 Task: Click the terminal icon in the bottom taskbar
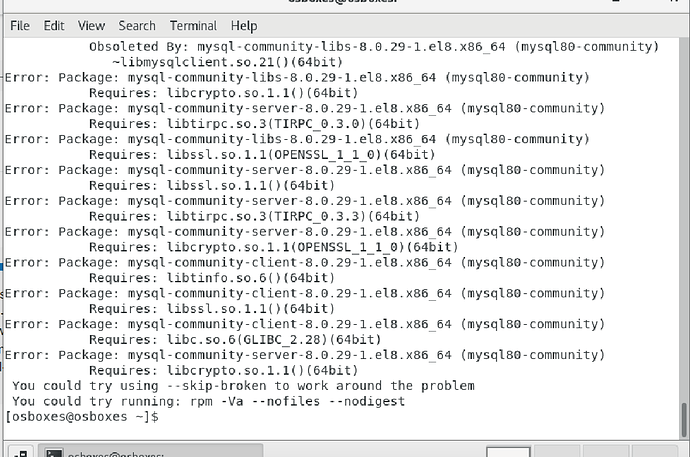pyautogui.click(x=53, y=452)
